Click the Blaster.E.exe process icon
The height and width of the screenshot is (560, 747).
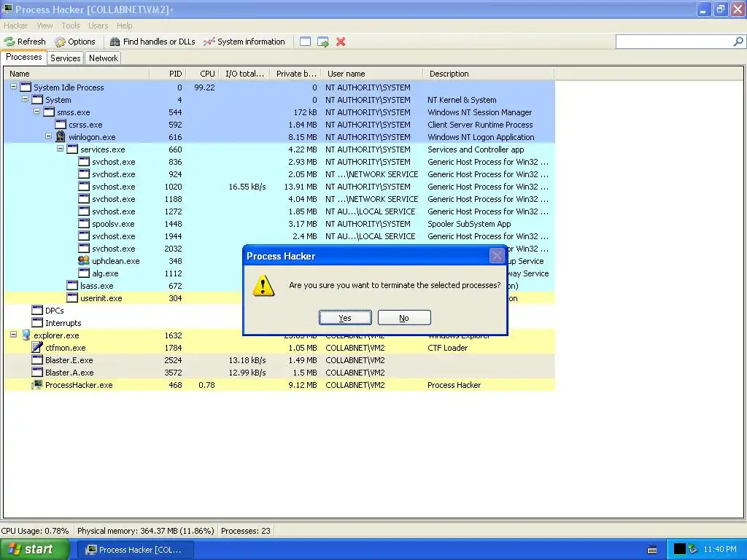37,359
